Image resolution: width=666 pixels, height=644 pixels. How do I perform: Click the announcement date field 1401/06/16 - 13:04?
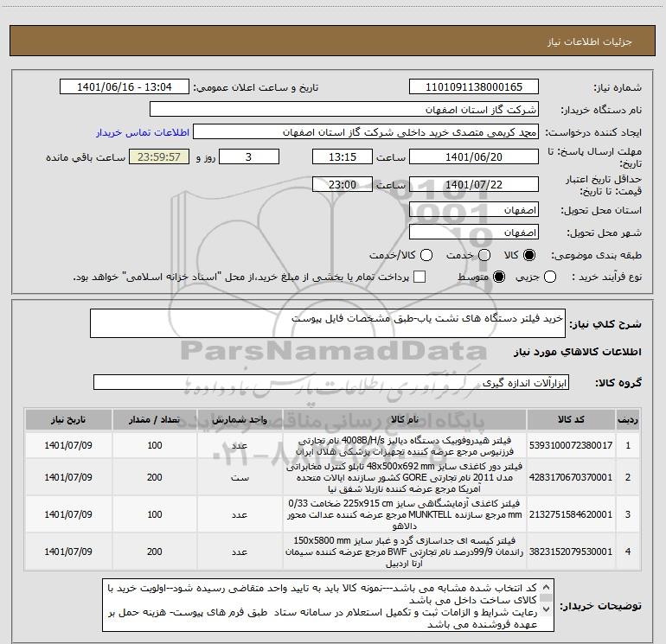pos(125,87)
